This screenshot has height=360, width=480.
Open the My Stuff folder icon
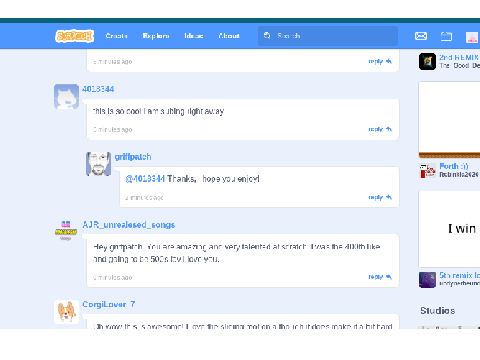pyautogui.click(x=446, y=36)
